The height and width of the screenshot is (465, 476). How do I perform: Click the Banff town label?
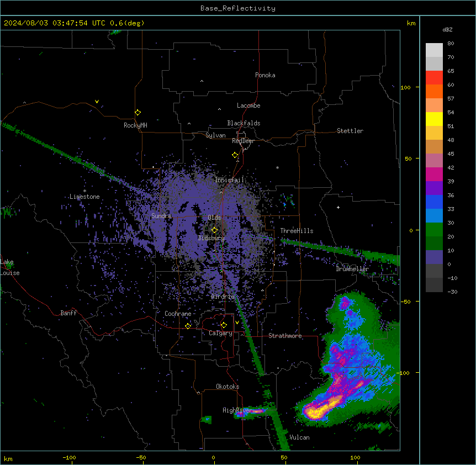point(68,313)
